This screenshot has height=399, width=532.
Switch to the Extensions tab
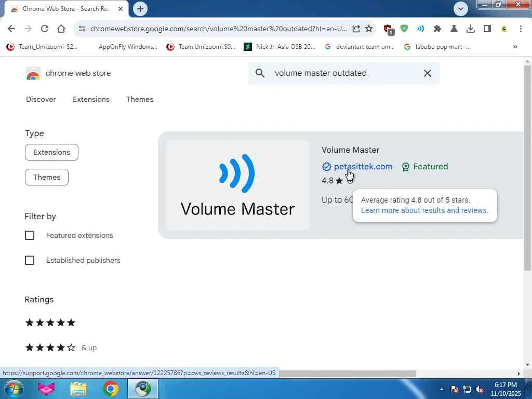point(91,99)
